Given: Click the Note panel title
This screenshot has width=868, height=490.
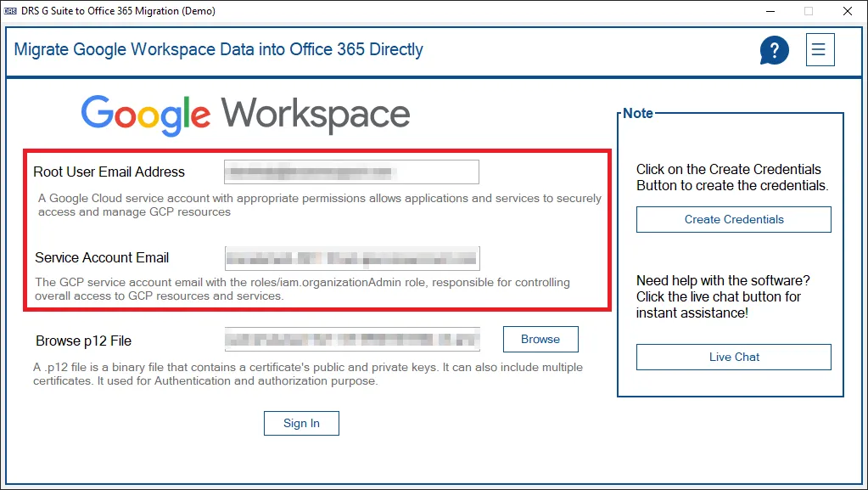Looking at the screenshot, I should 638,113.
